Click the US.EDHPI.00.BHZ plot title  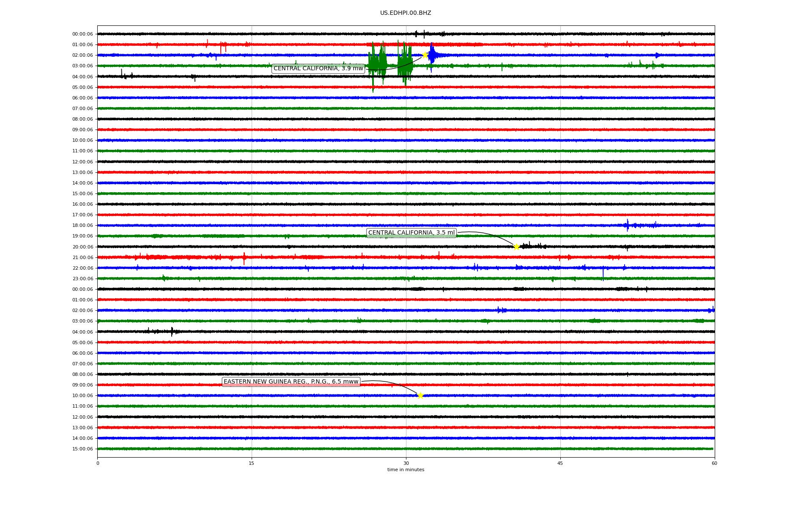click(x=406, y=13)
